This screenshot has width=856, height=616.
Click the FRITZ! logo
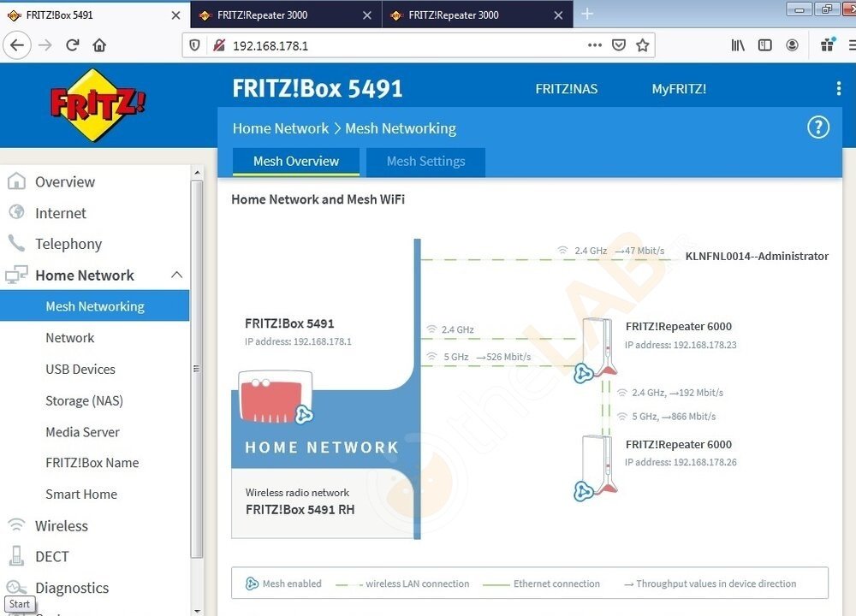(97, 104)
